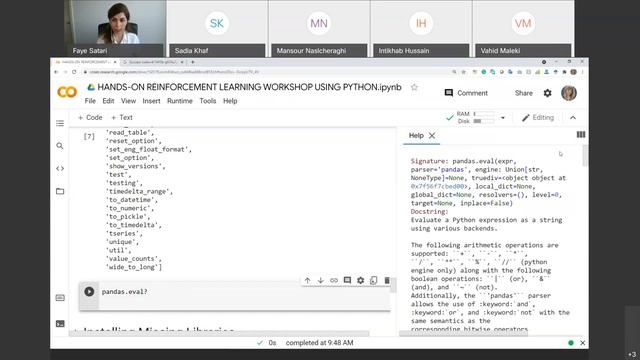Run the pandas.eval? cell
Screen dimensions: 640x360
click(89, 291)
